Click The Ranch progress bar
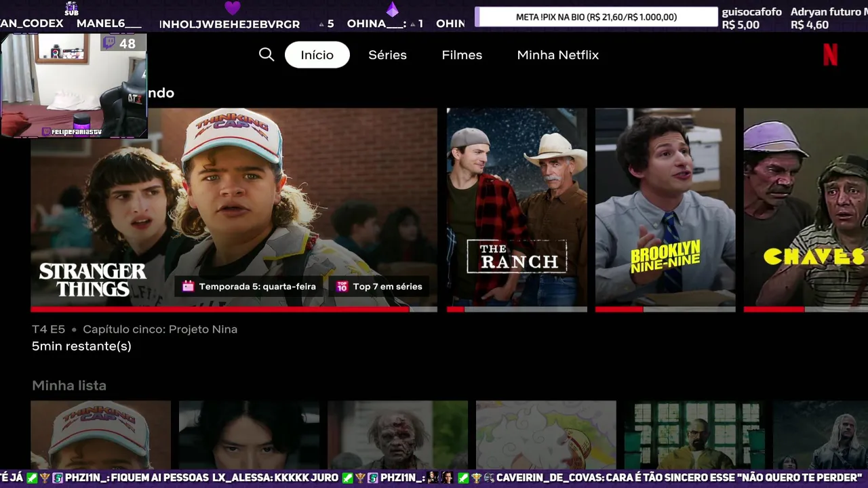Screen dimensions: 868x488 [517, 310]
